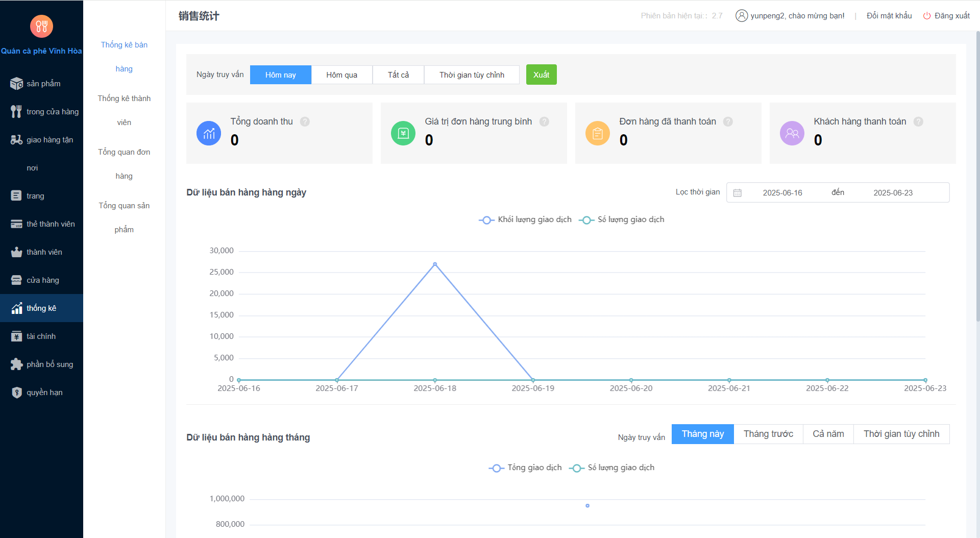This screenshot has height=538, width=980.
Task: Click the Đăng xuất logout link
Action: pyautogui.click(x=947, y=16)
